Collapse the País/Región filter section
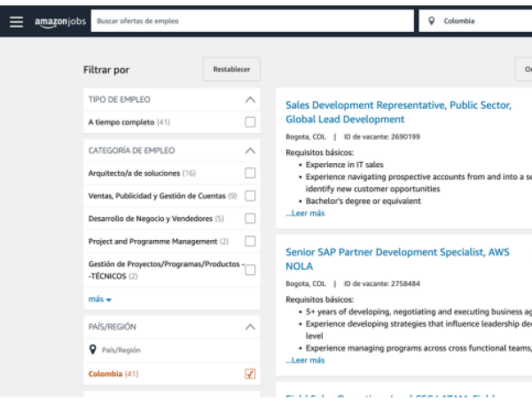 [x=250, y=327]
